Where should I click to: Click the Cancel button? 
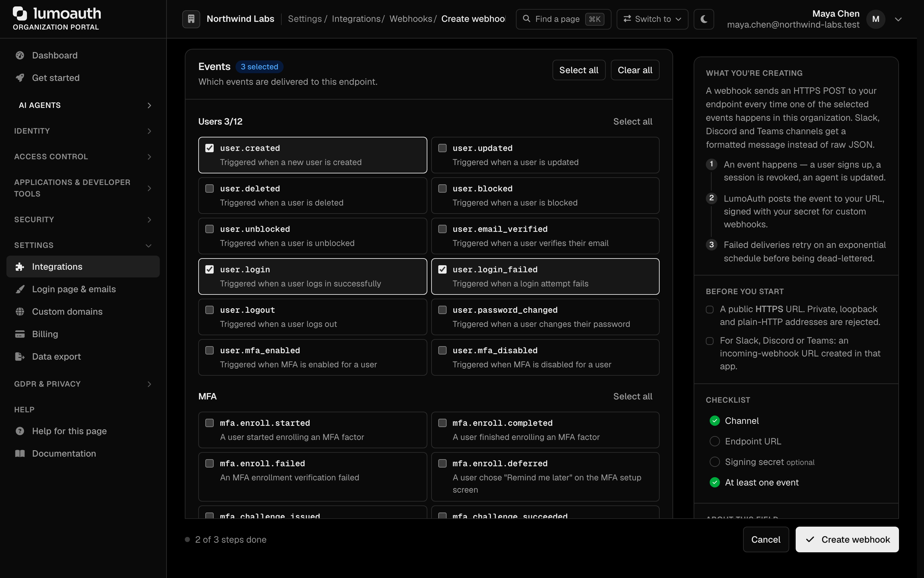(766, 539)
